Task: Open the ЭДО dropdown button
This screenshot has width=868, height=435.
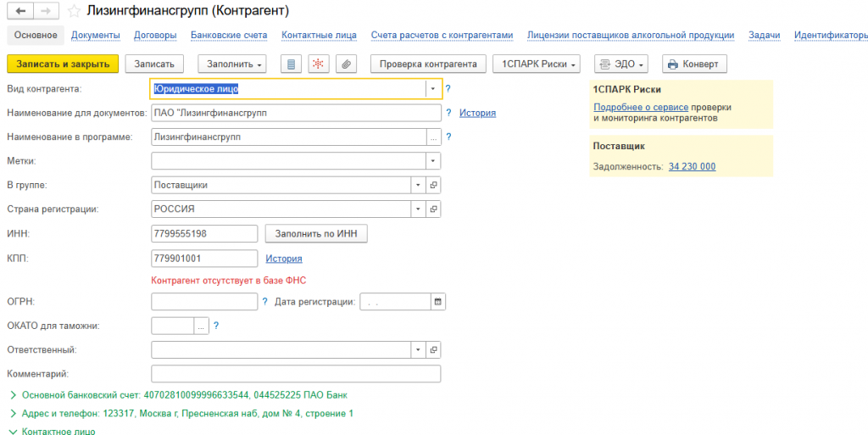Action: click(621, 64)
